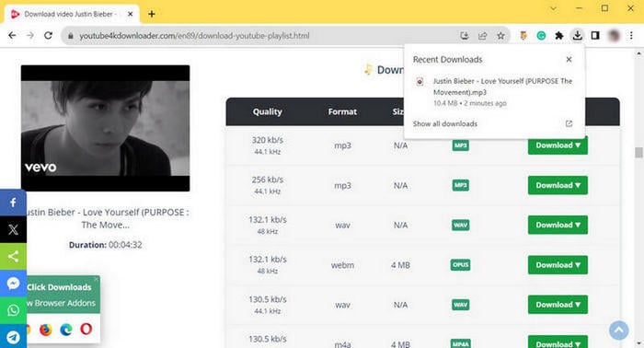Click the 4 MB size in webm row
The width and height of the screenshot is (644, 348).
400,265
